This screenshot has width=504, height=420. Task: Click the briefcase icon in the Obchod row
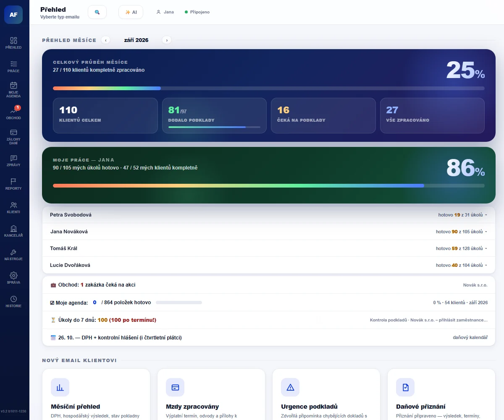(53, 285)
